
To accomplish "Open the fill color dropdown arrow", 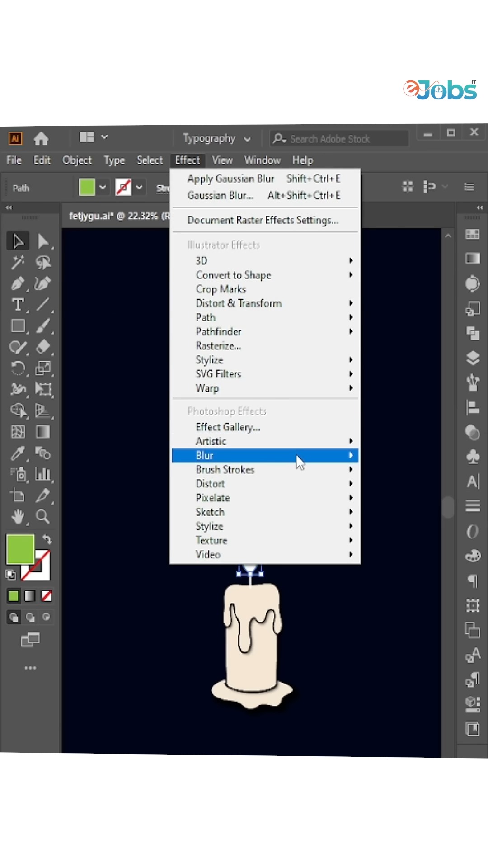I will (x=103, y=187).
